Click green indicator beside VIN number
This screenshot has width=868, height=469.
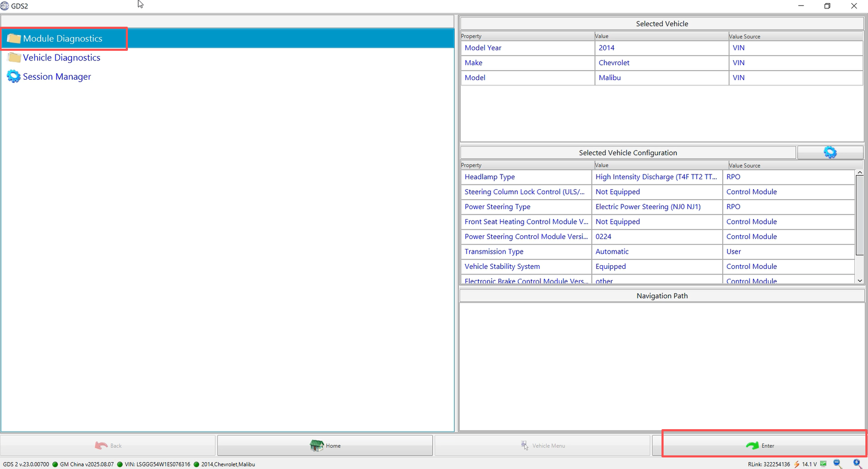(x=120, y=464)
